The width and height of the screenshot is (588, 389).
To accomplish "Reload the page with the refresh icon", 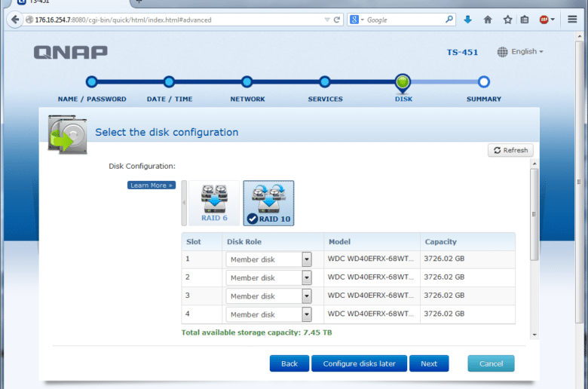I will point(337,20).
